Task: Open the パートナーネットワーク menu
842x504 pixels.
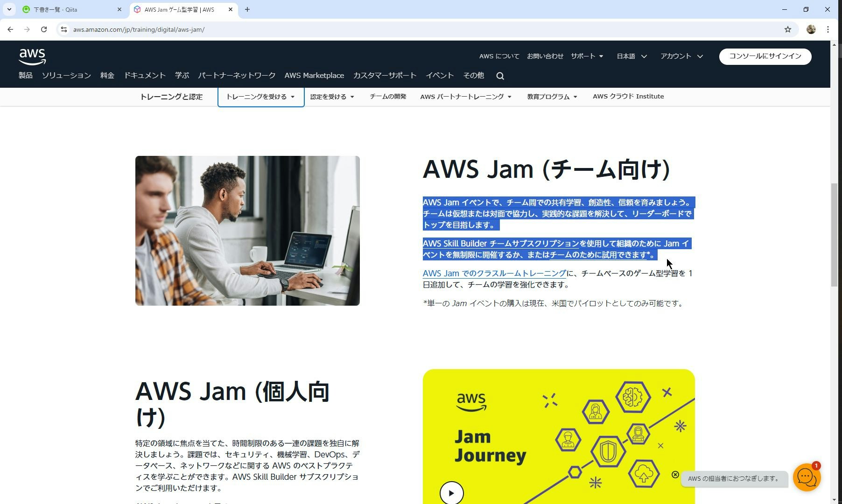Action: (x=237, y=76)
